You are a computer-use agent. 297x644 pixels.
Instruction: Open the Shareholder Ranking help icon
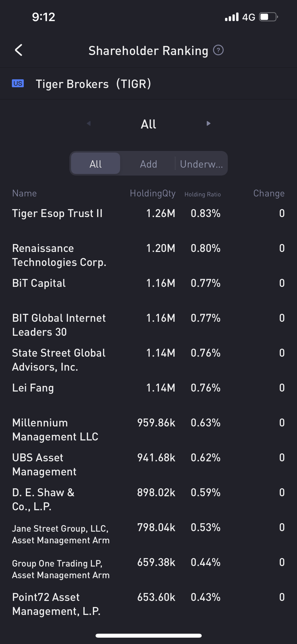[x=218, y=50]
